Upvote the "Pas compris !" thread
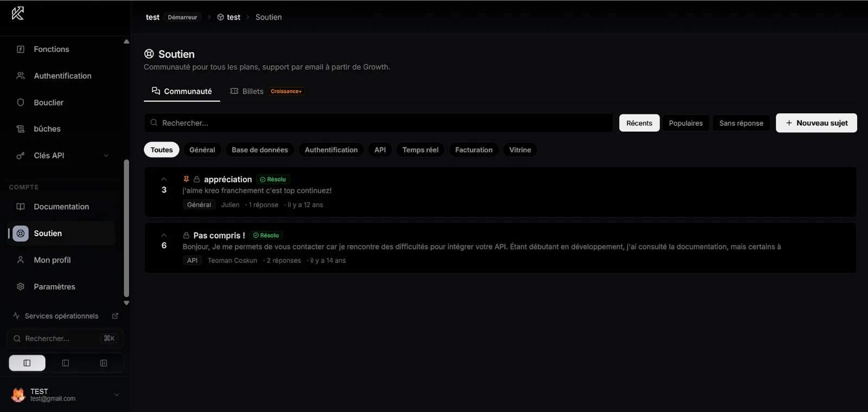868x412 pixels. [164, 235]
